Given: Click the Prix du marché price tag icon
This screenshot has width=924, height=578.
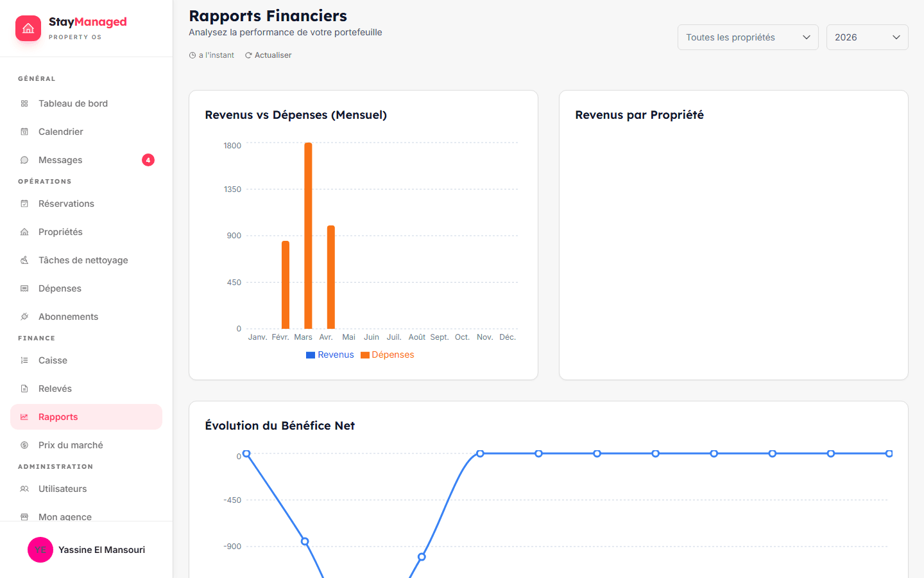Looking at the screenshot, I should point(24,444).
